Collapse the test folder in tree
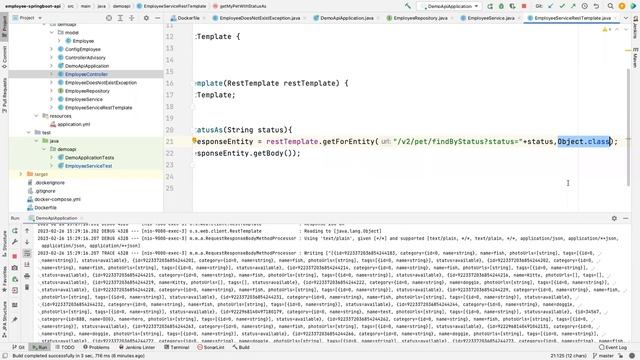 click(x=29, y=132)
